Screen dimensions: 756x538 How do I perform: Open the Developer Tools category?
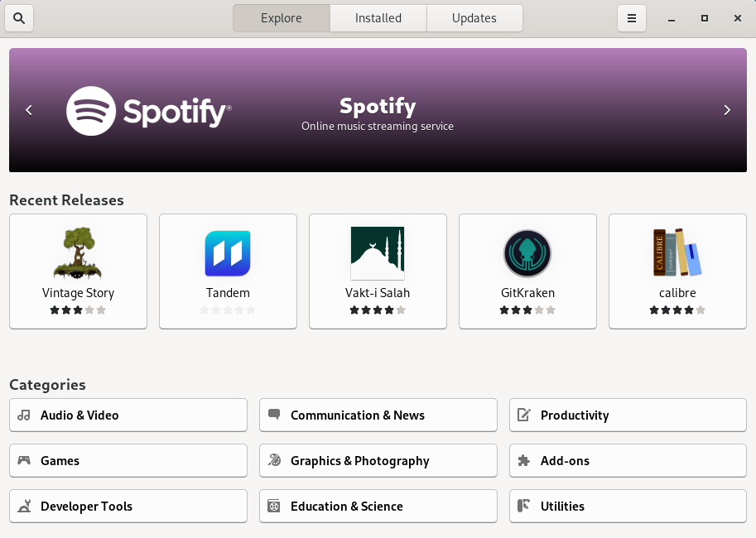[128, 507]
